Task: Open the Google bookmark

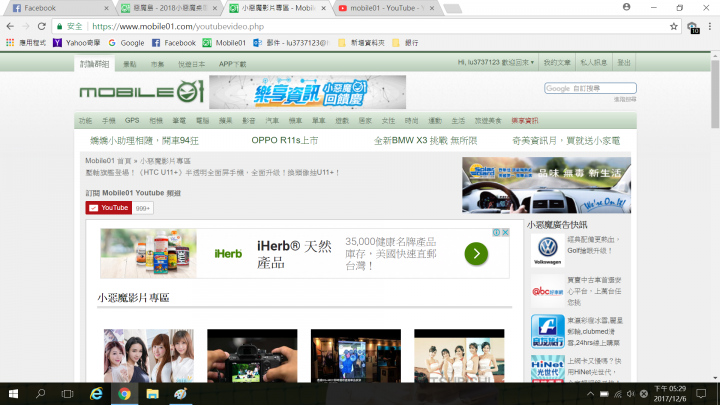Action: tap(126, 43)
